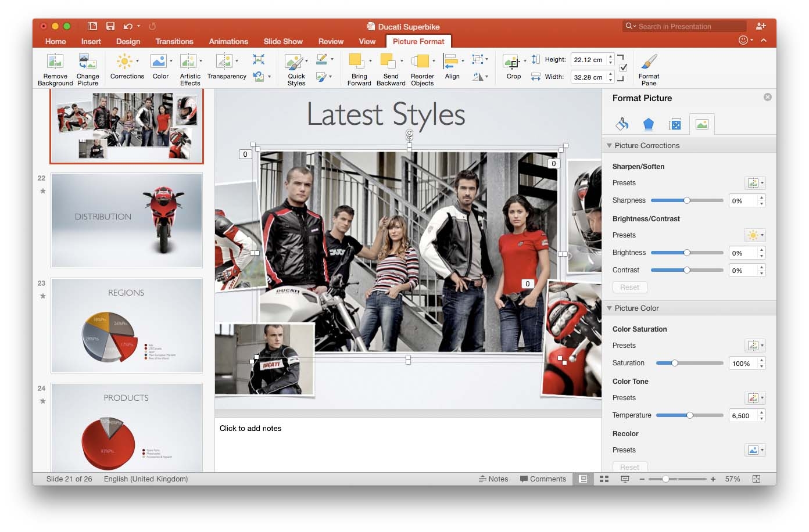Toggle lock aspect ratio checkbox

coord(624,67)
